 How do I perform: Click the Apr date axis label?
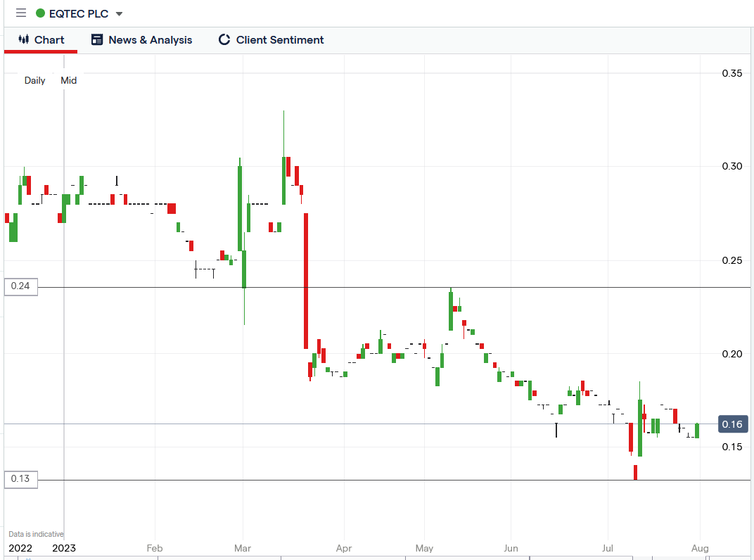pos(344,548)
